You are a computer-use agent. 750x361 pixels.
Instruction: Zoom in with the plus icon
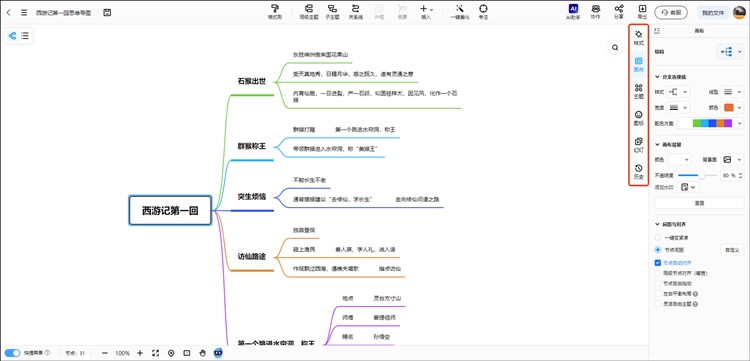(140, 353)
